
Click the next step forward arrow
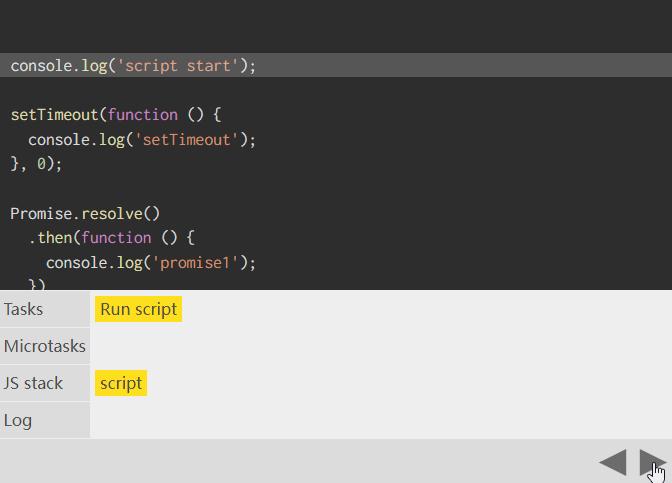pyautogui.click(x=651, y=462)
